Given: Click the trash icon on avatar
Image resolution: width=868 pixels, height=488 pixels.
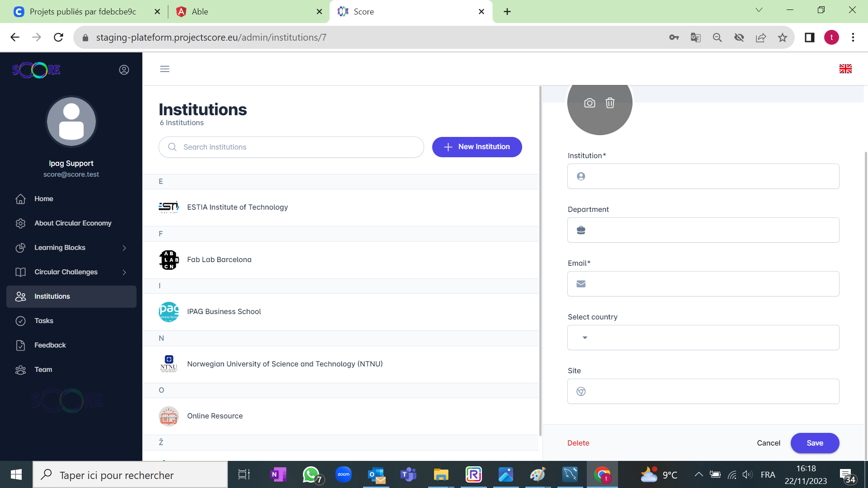Looking at the screenshot, I should tap(610, 103).
